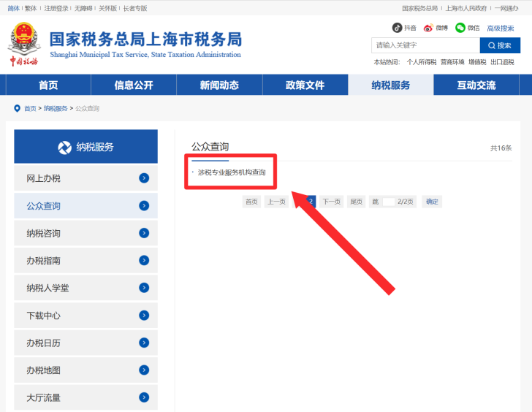Open 互动交流 navigation tab
Viewport: 532px width, 412px height.
point(476,85)
